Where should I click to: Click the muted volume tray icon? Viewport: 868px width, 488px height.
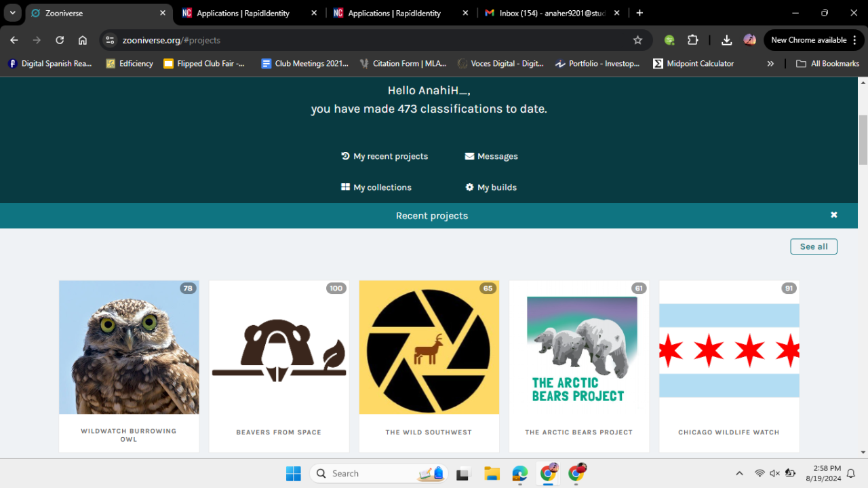774,473
